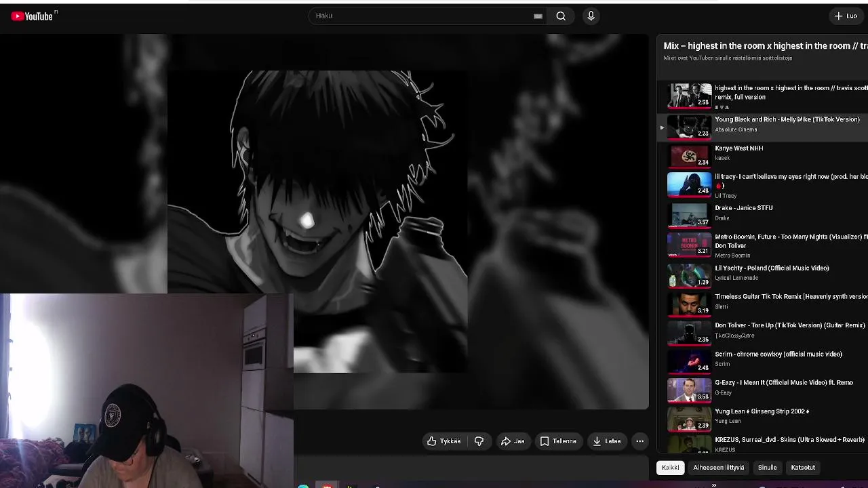This screenshot has height=488, width=868.
Task: Open the on-screen keyboard in search box
Action: click(538, 16)
